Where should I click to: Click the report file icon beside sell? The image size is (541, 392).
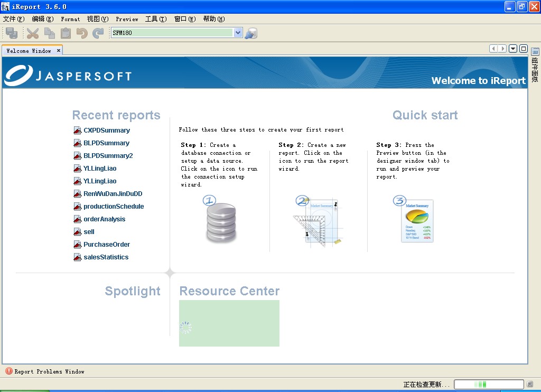point(77,231)
